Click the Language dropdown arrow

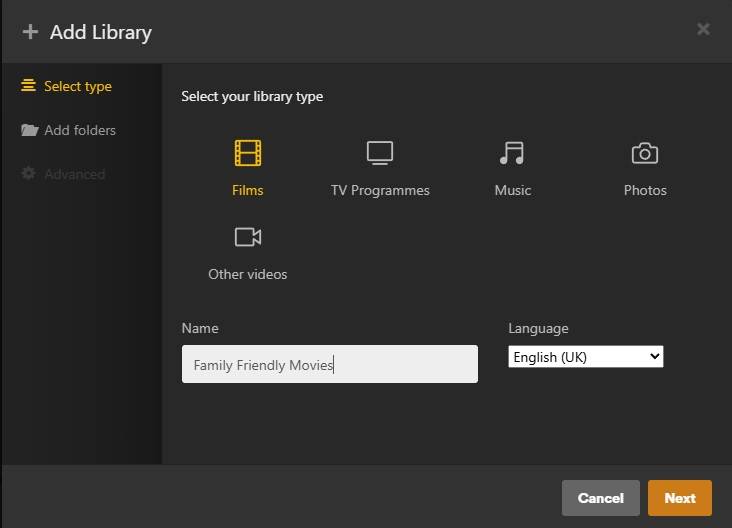(x=654, y=357)
